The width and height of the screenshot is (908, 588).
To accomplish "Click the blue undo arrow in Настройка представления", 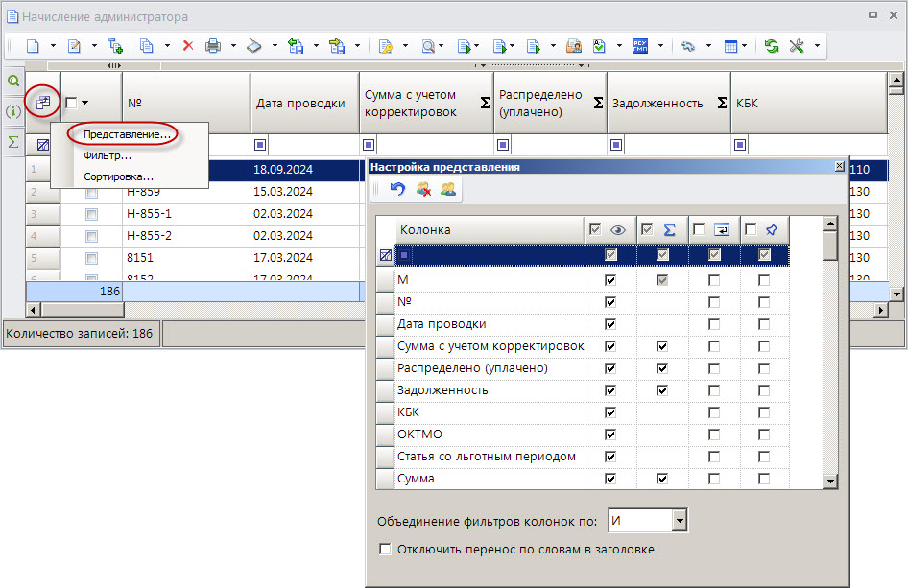I will click(x=397, y=189).
